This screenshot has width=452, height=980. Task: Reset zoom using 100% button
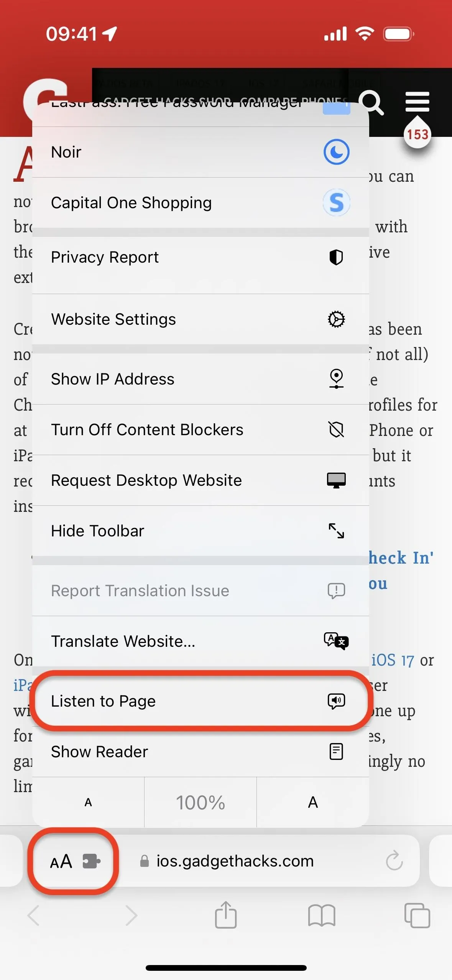(x=201, y=802)
